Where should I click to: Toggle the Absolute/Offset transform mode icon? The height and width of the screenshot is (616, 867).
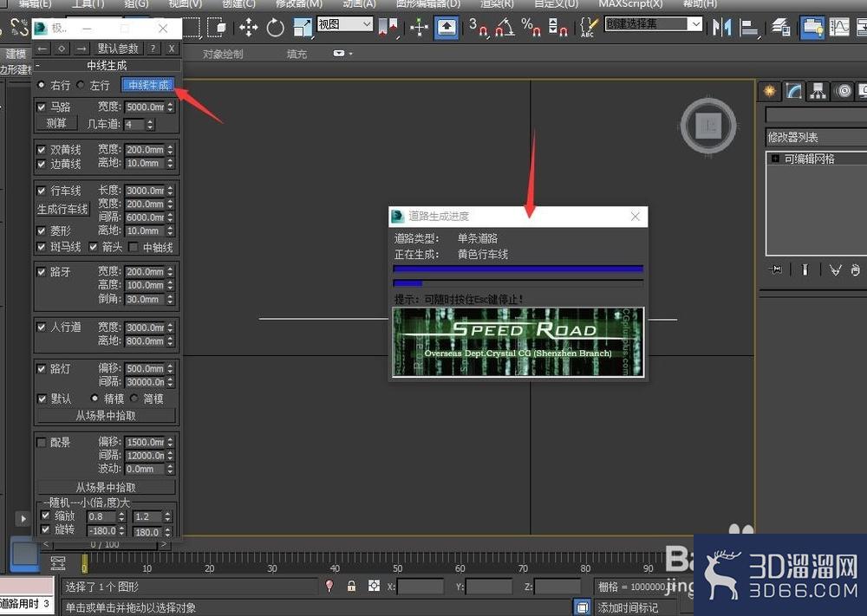tap(374, 587)
